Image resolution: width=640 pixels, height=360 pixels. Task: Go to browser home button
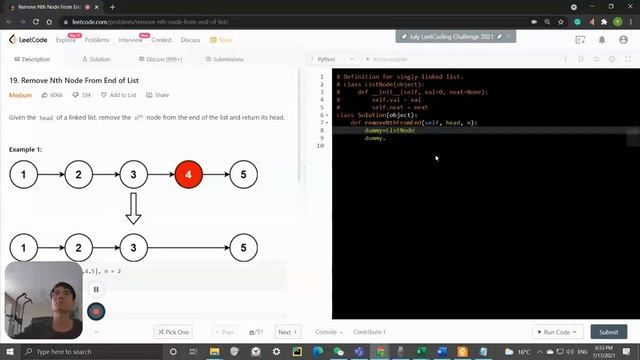pos(49,22)
